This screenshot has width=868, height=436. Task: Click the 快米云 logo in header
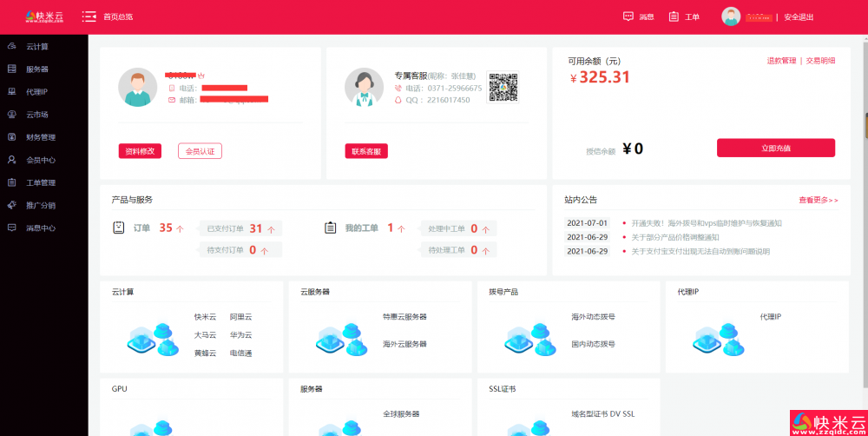click(x=44, y=17)
